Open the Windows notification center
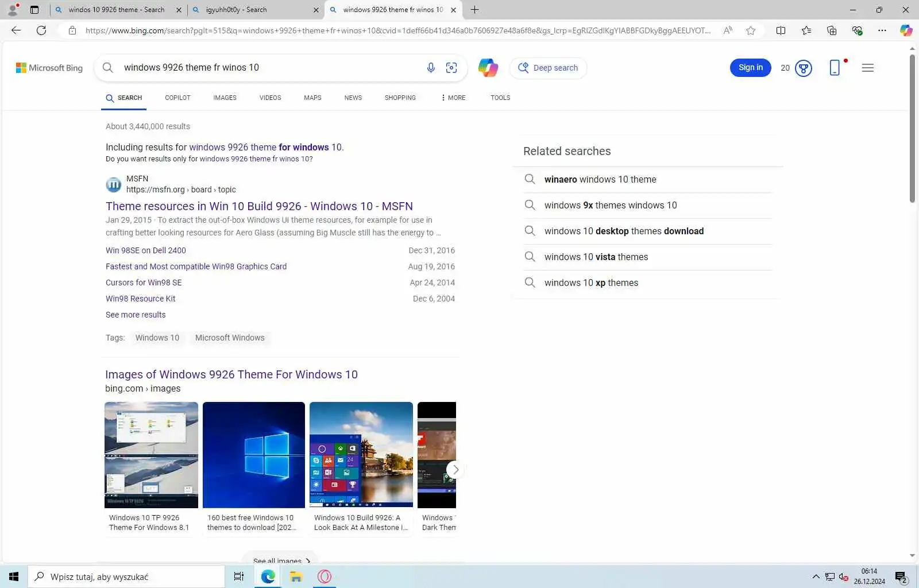Screen dimensions: 919x588 point(901,577)
